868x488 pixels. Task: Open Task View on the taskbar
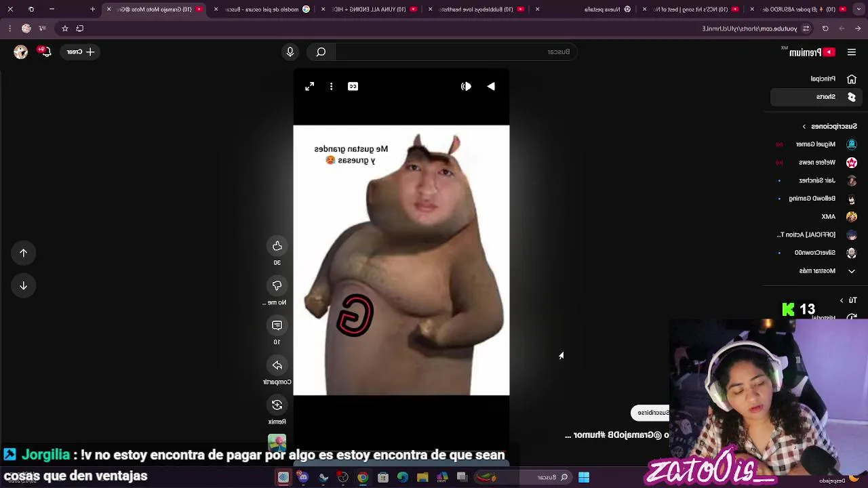(462, 477)
